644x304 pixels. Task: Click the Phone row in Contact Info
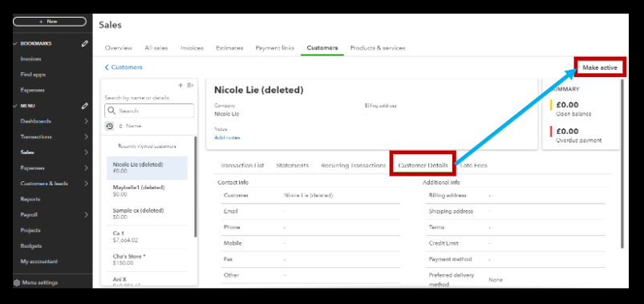[x=310, y=227]
